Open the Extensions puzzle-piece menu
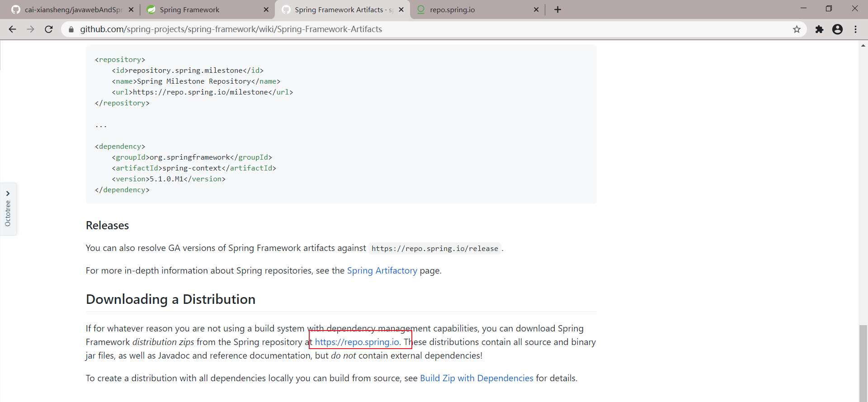 click(819, 29)
